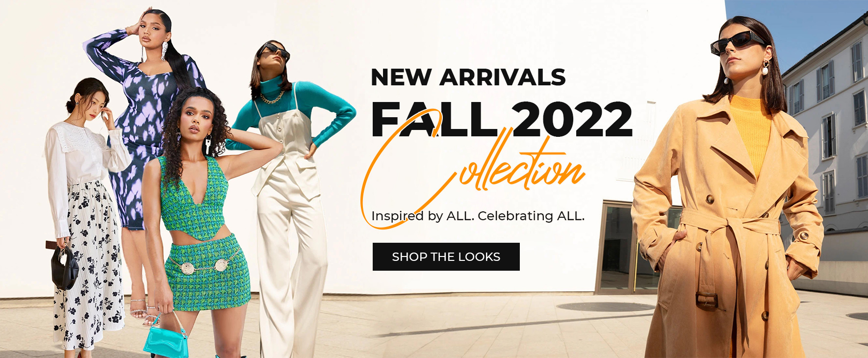Click the Inspired by ALL tagline
The width and height of the screenshot is (868, 358).
[x=478, y=216]
